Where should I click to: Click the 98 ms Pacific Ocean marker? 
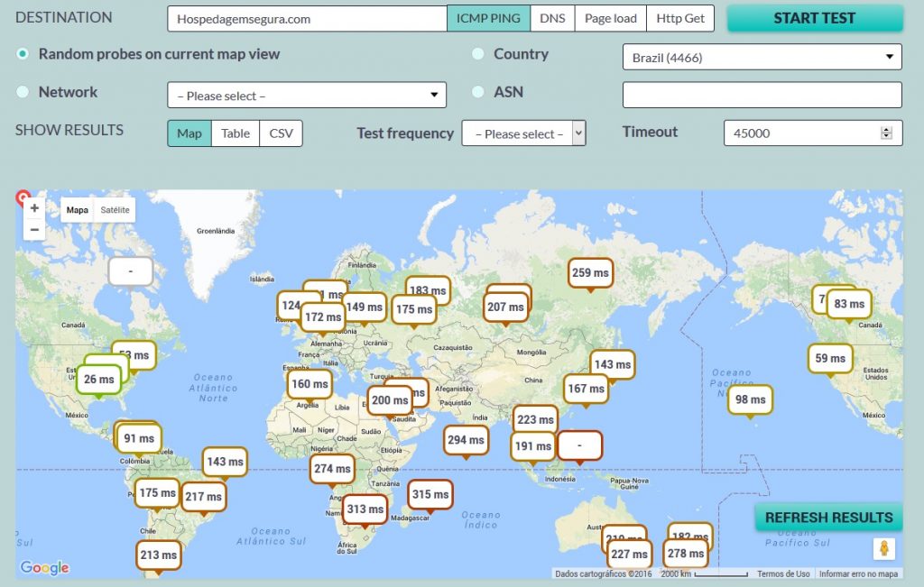pyautogui.click(x=750, y=399)
